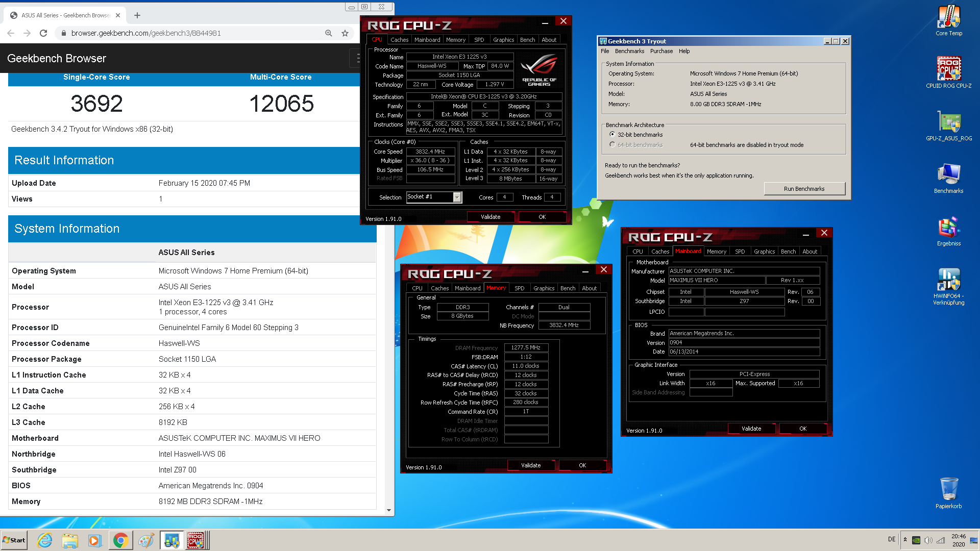Screen dimensions: 980x551
Task: Click 'ASUSTeK COMPUTER INC. MAXIMUS VII HERO' motherboard value
Action: [x=239, y=438]
